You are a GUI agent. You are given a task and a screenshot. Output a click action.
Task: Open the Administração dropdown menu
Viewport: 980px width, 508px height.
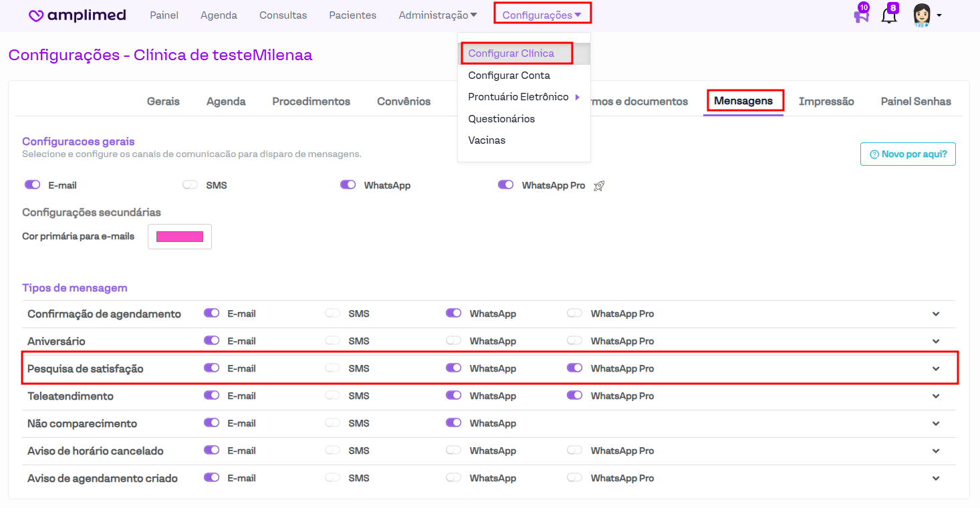pos(437,15)
